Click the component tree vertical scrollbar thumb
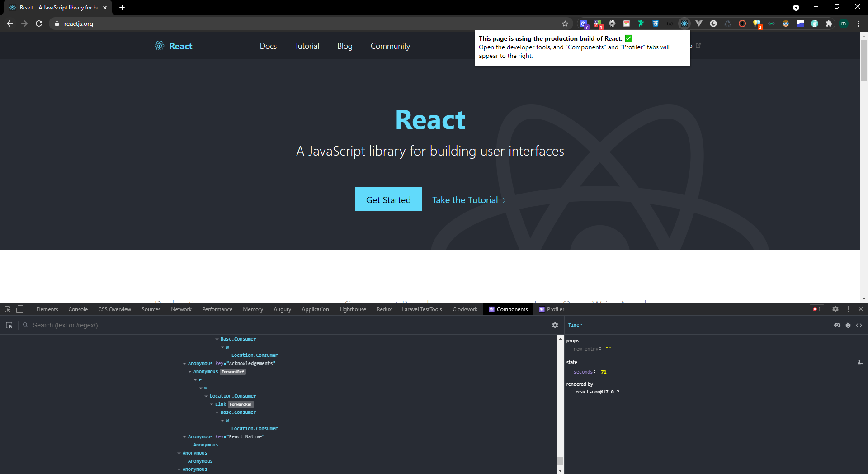 pyautogui.click(x=560, y=460)
